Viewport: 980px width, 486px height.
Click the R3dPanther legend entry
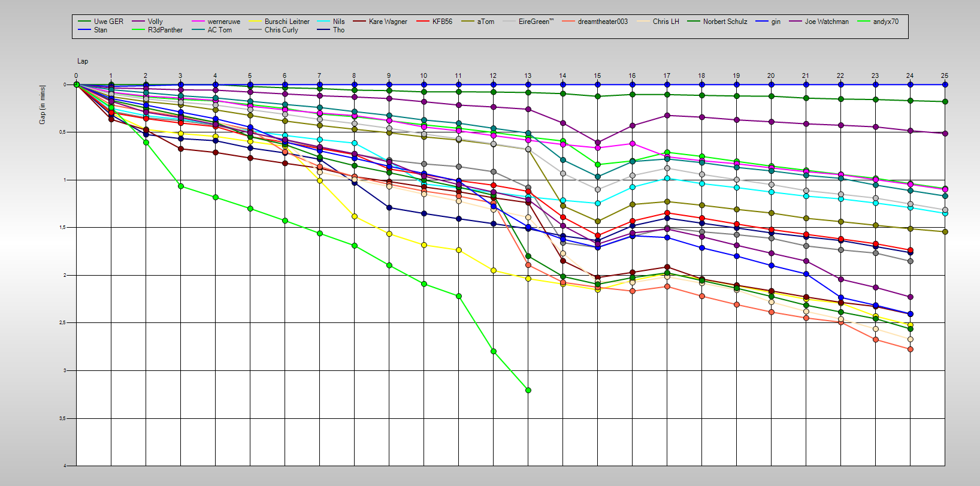coord(165,30)
